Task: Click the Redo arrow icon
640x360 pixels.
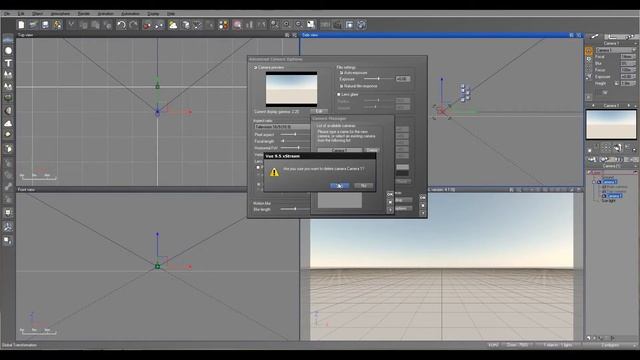Action: [x=133, y=25]
